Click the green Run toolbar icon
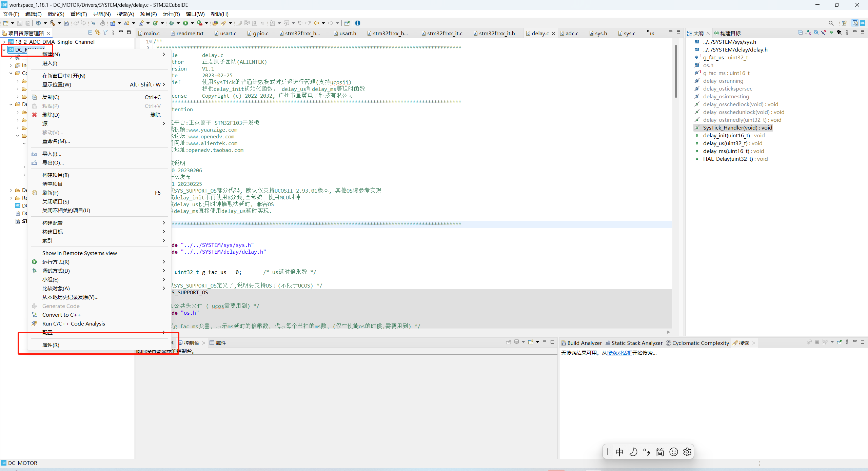The height and width of the screenshot is (471, 868). [x=185, y=23]
